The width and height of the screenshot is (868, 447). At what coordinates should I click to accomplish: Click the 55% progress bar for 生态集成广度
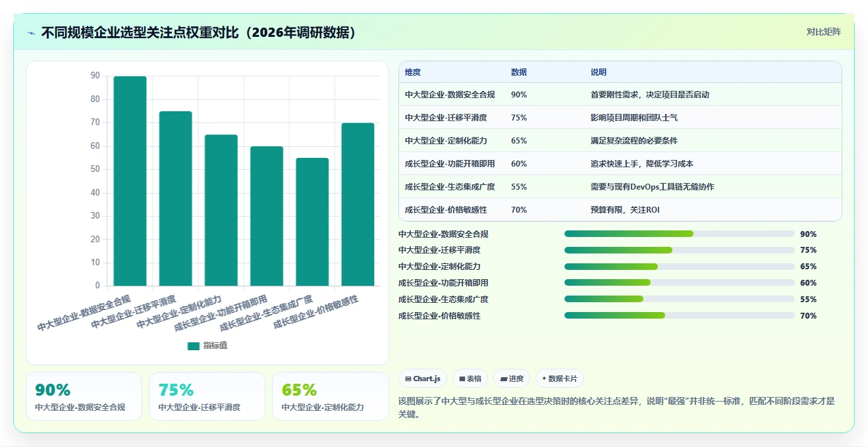click(x=680, y=300)
